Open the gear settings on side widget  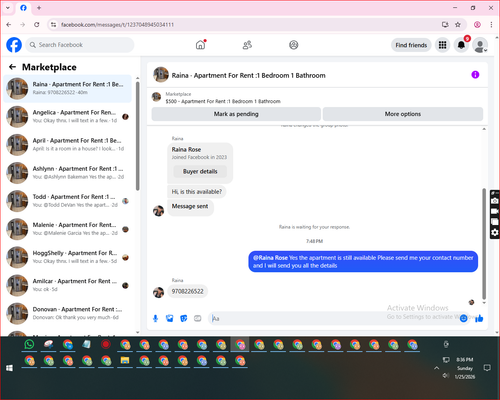pyautogui.click(x=495, y=232)
